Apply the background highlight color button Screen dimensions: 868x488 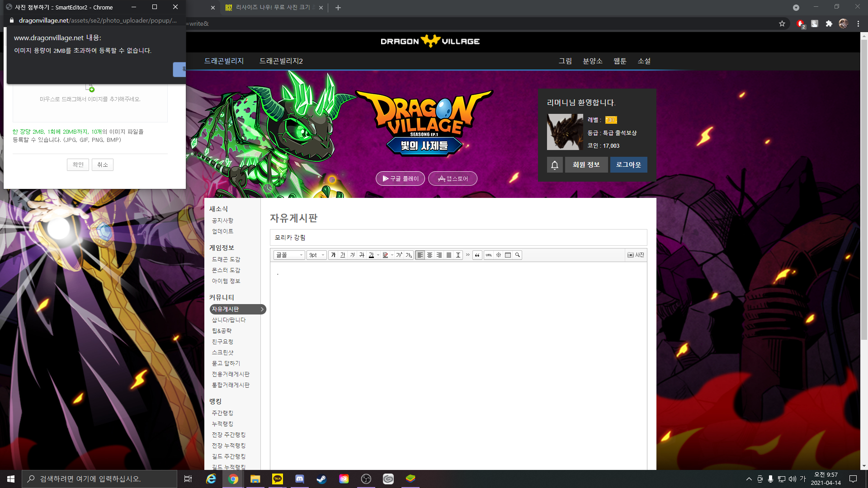[x=385, y=255]
